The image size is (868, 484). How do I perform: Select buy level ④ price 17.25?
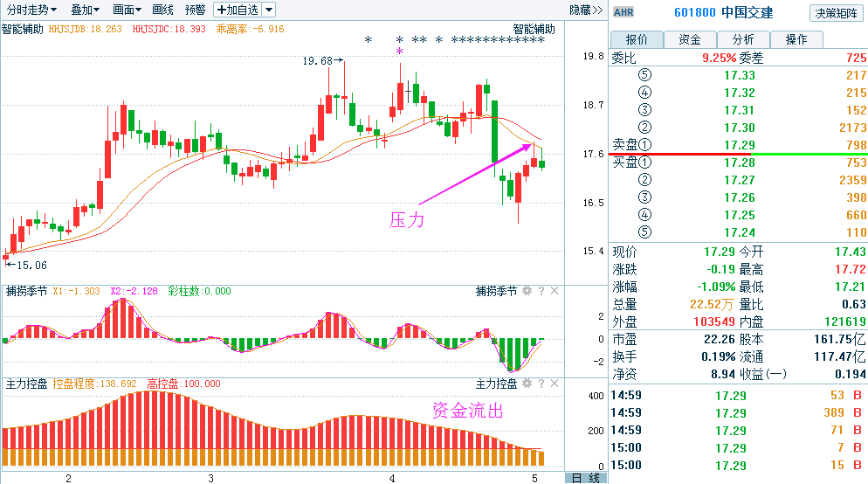click(x=740, y=215)
